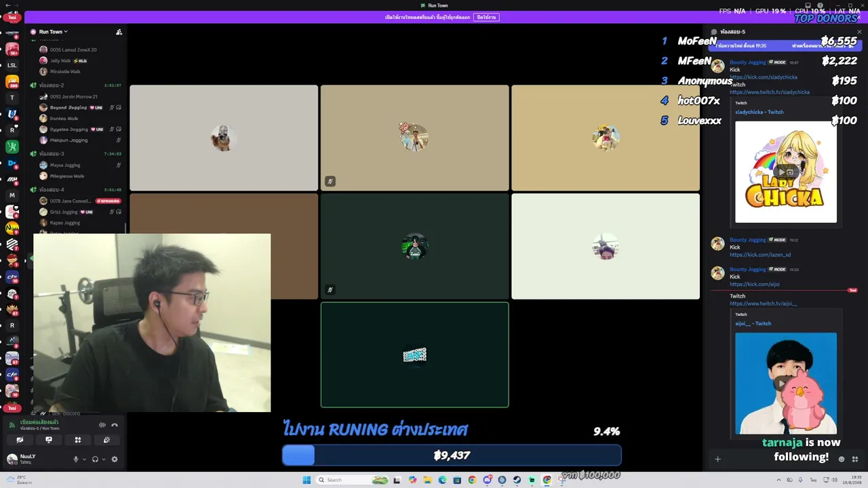Screen dimensions: 868x488
Task: Mute the microphone in user panel
Action: coord(76,459)
